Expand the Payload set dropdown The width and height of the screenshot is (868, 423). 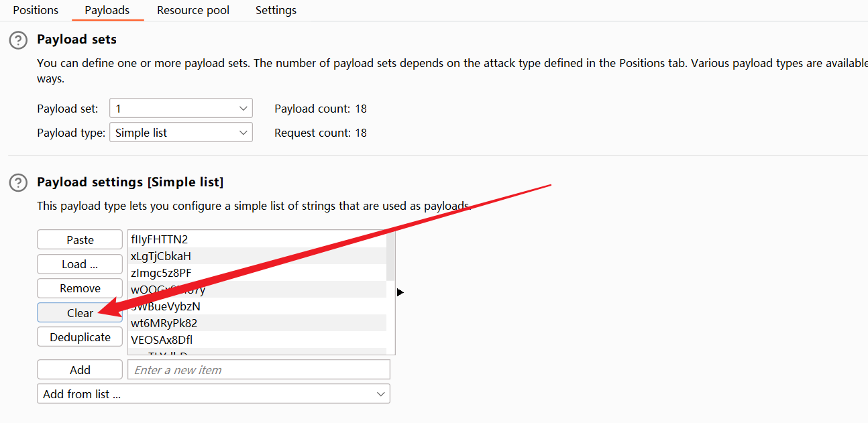[x=180, y=109]
